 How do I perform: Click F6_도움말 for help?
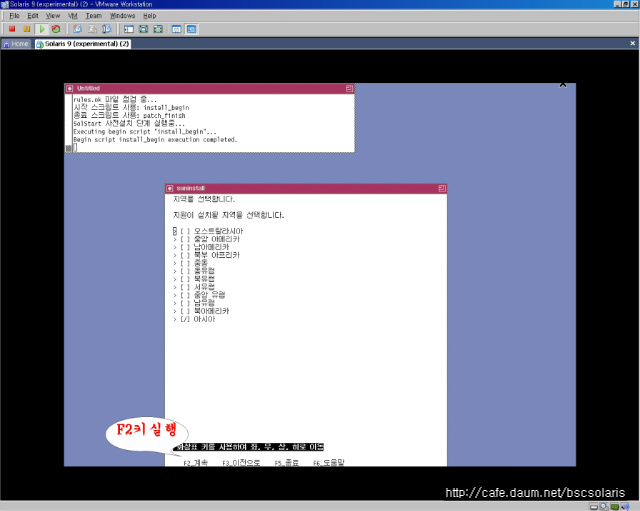[329, 462]
